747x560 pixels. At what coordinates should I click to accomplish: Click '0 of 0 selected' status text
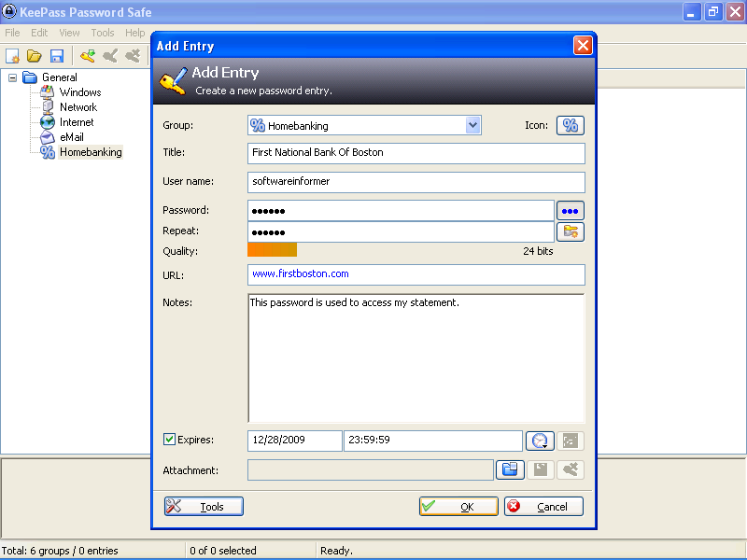pyautogui.click(x=223, y=551)
